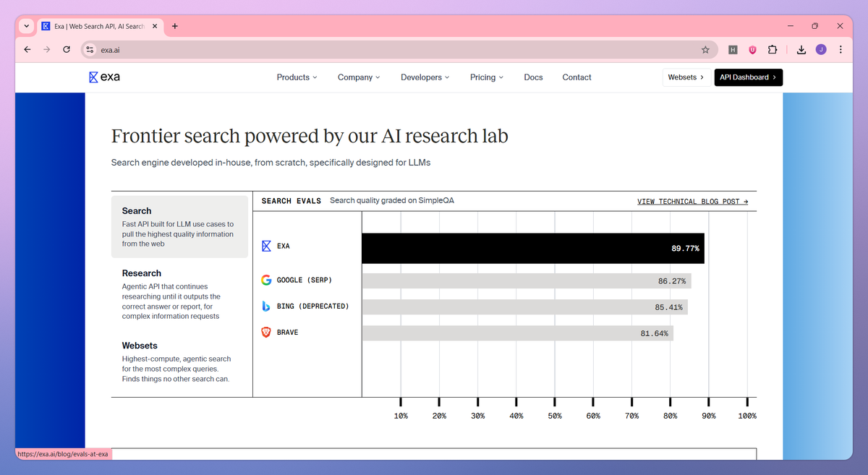Click the Brave lion logo in the chart

point(266,332)
